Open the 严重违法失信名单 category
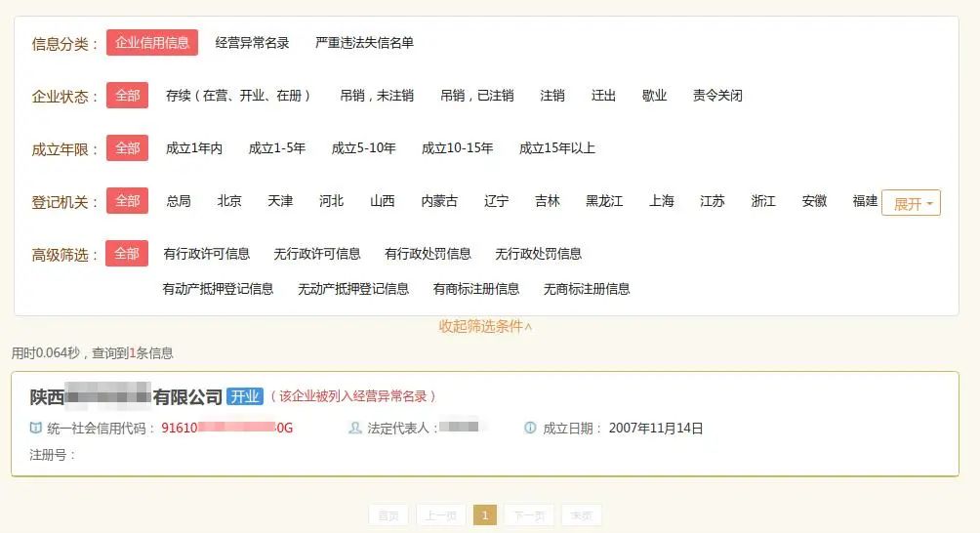 [364, 43]
